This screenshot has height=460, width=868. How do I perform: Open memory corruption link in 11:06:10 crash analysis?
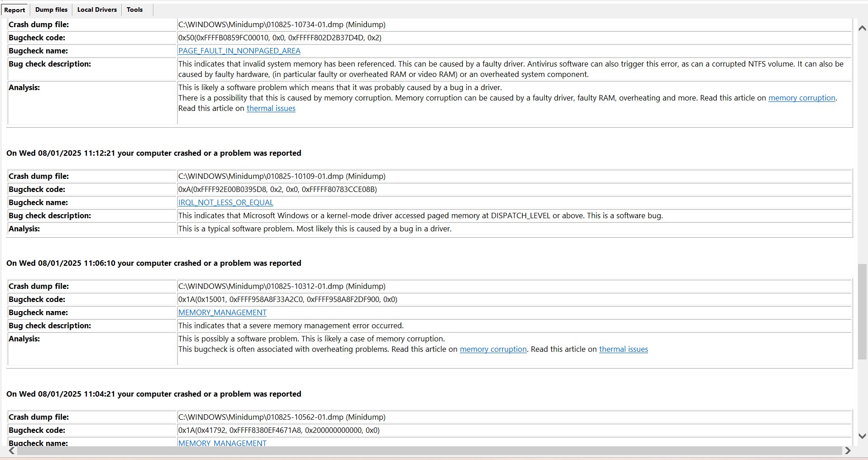click(493, 349)
